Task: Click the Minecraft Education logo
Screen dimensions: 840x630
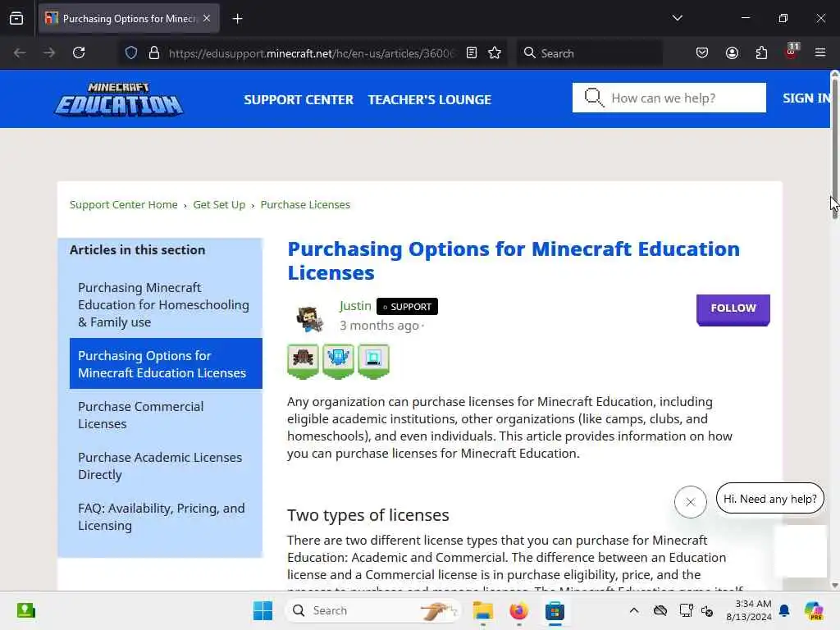Action: (119, 99)
